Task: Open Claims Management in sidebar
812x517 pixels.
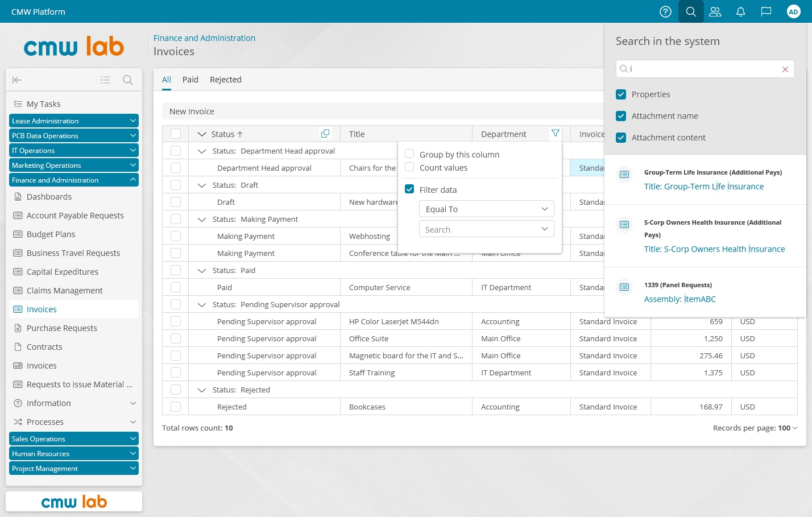Action: (x=74, y=291)
